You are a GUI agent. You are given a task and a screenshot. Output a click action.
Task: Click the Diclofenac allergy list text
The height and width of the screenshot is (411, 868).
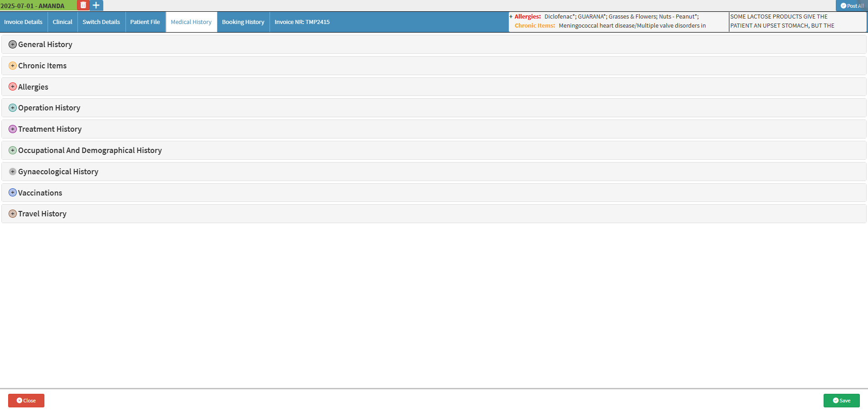pyautogui.click(x=622, y=17)
